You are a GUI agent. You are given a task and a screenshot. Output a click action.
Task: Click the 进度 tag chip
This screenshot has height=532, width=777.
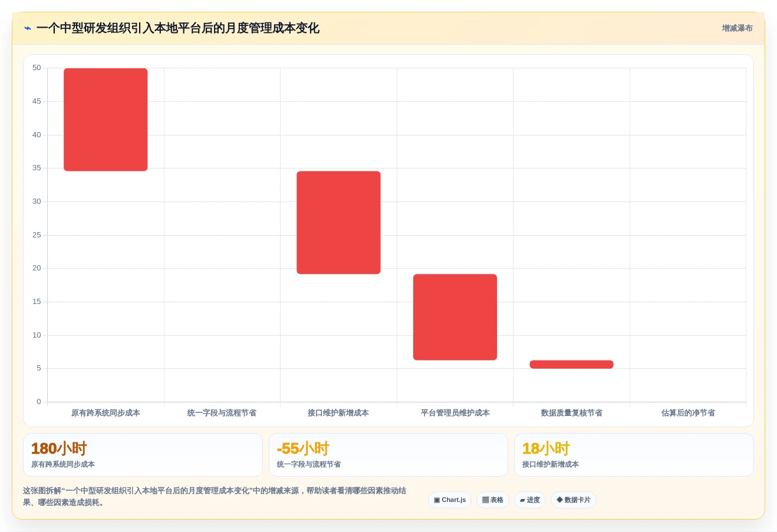coord(530,500)
